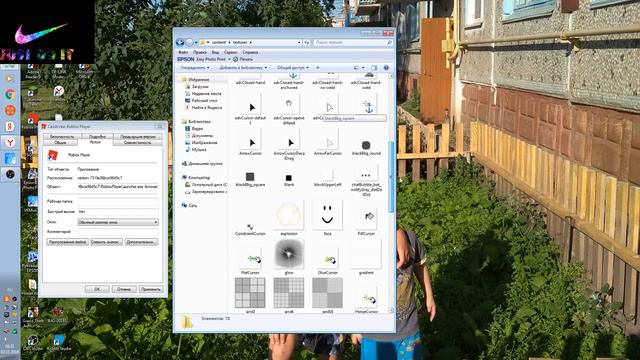Open the Правка menu
640x360 pixels.
point(200,52)
